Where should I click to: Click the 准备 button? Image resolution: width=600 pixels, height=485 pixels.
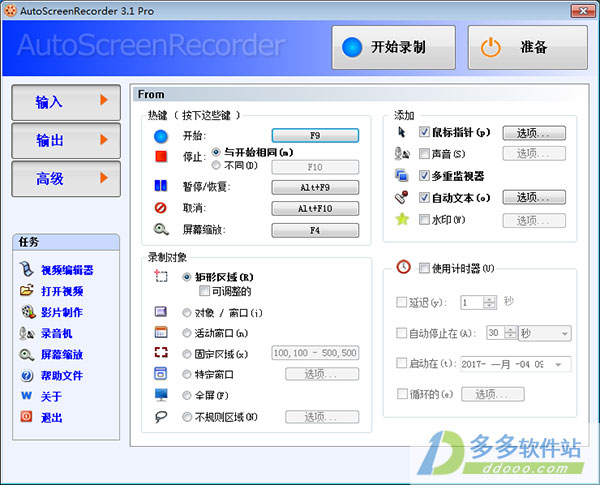pyautogui.click(x=528, y=47)
